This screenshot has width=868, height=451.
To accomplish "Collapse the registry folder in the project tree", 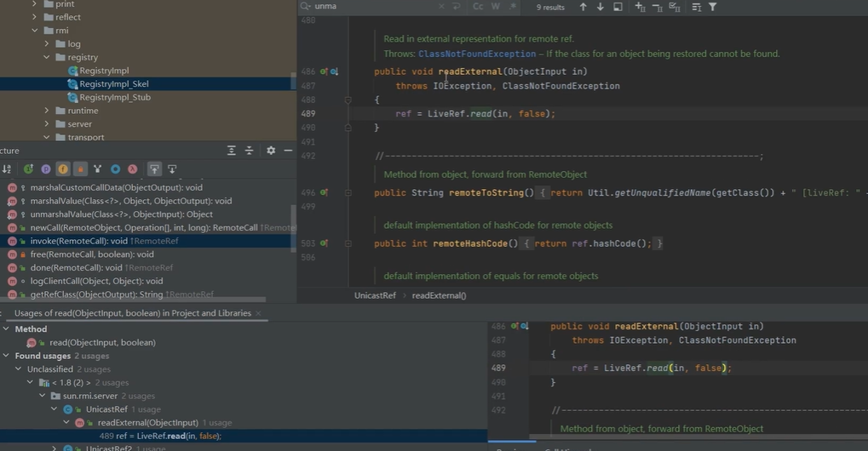I will [47, 58].
